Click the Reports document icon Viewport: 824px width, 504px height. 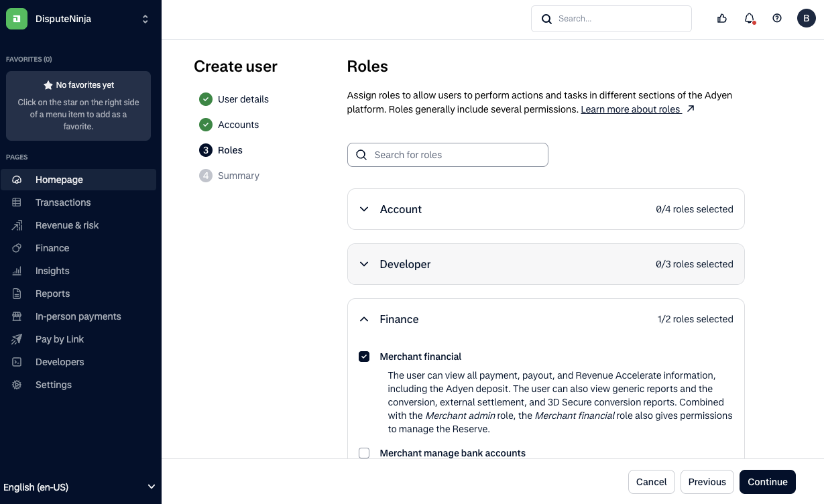(x=17, y=294)
